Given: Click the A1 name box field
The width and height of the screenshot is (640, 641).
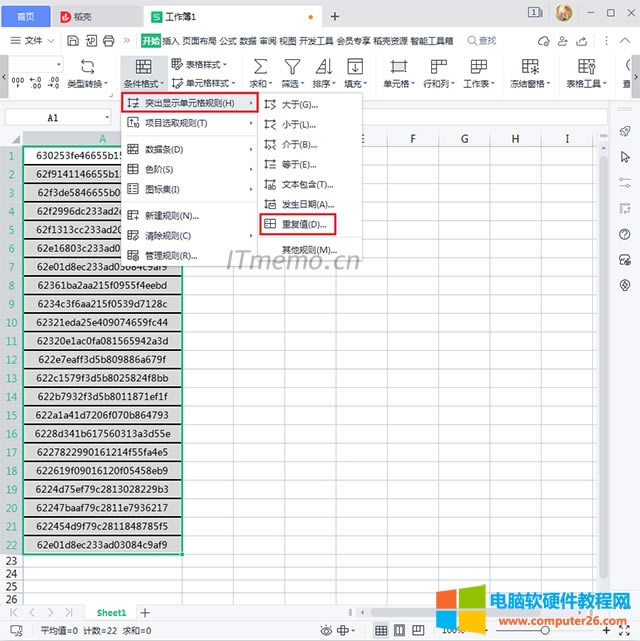Looking at the screenshot, I should [53, 117].
